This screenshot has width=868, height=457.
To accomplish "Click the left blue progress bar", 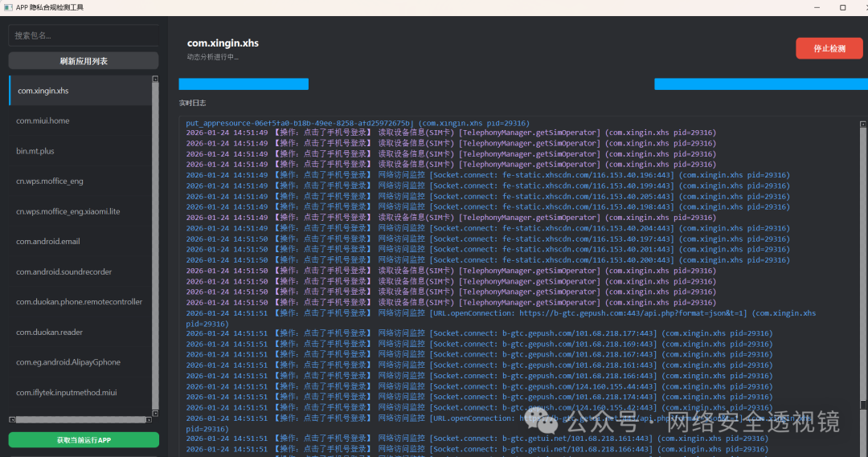I will (244, 84).
